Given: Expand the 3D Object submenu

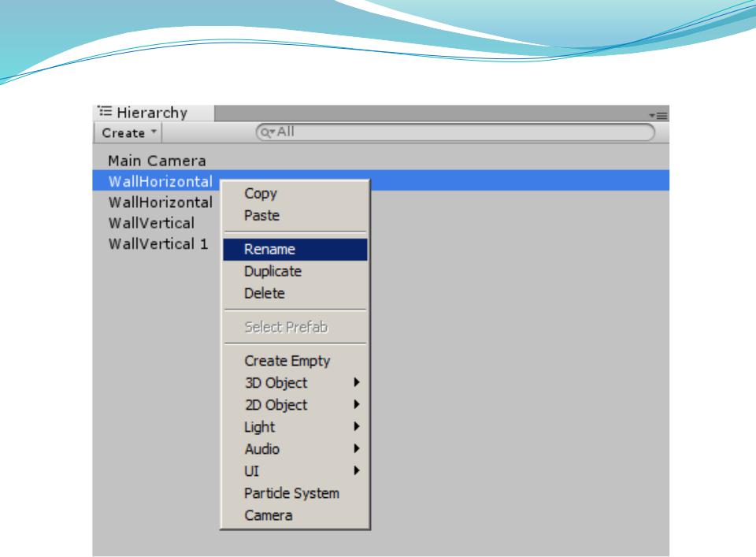Looking at the screenshot, I should click(x=295, y=383).
